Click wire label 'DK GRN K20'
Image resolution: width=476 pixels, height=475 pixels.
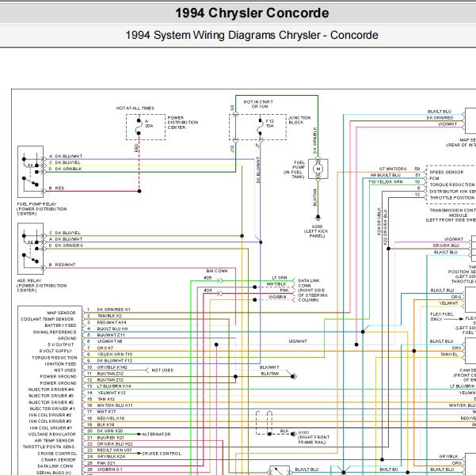110,431
